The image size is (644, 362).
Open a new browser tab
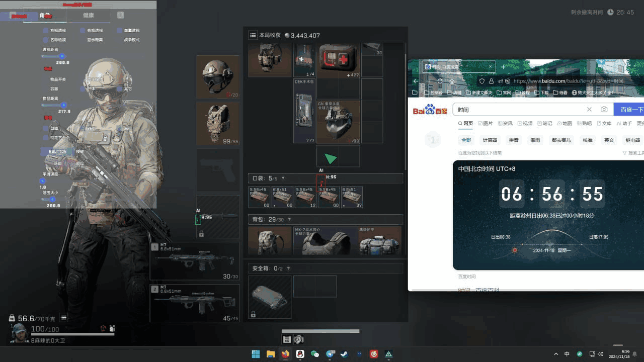pyautogui.click(x=503, y=67)
